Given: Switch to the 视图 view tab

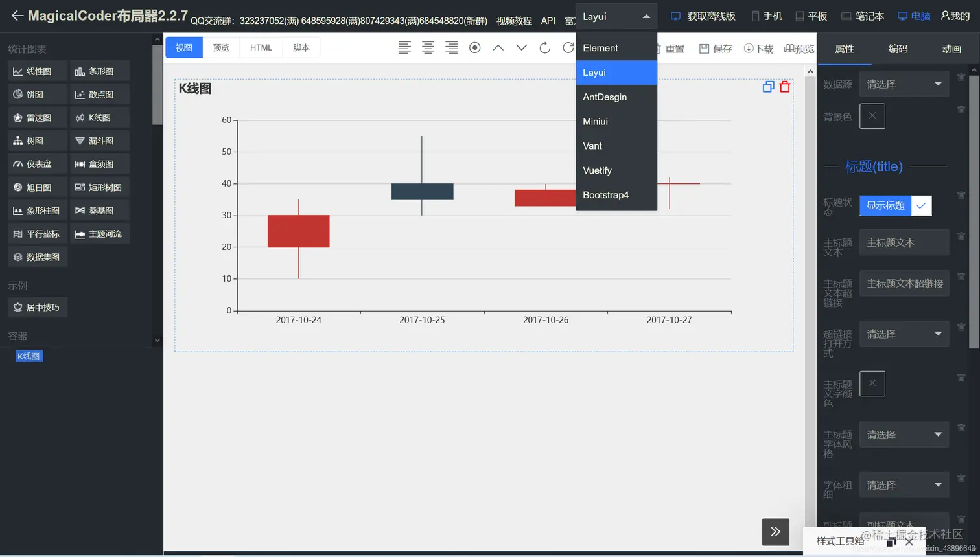Looking at the screenshot, I should point(184,47).
